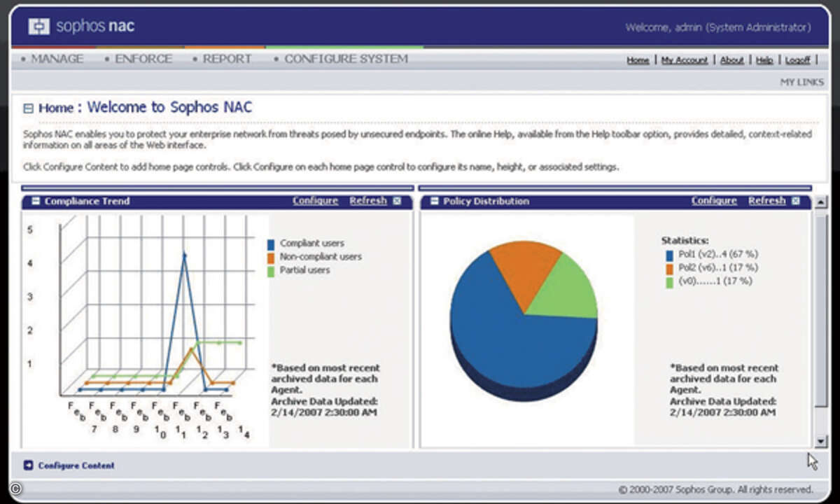Close the Policy Distribution panel
Image resolution: width=840 pixels, height=504 pixels.
[x=796, y=201]
